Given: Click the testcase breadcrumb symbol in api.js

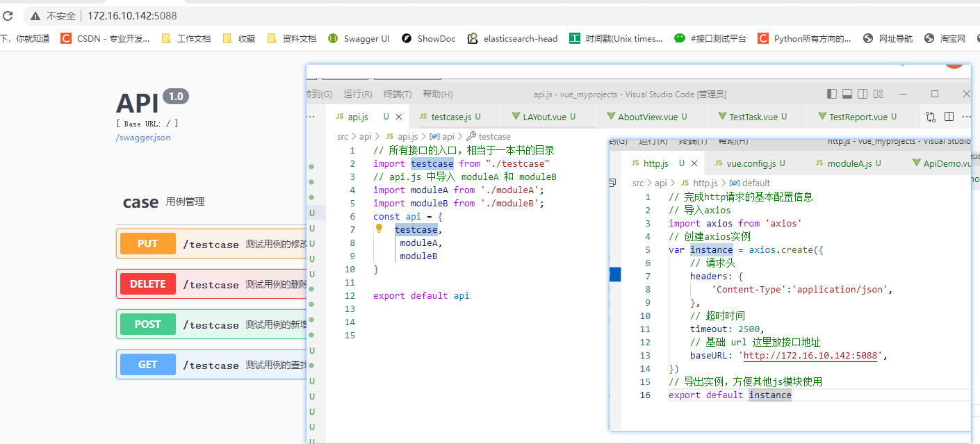Looking at the screenshot, I should click(x=488, y=137).
